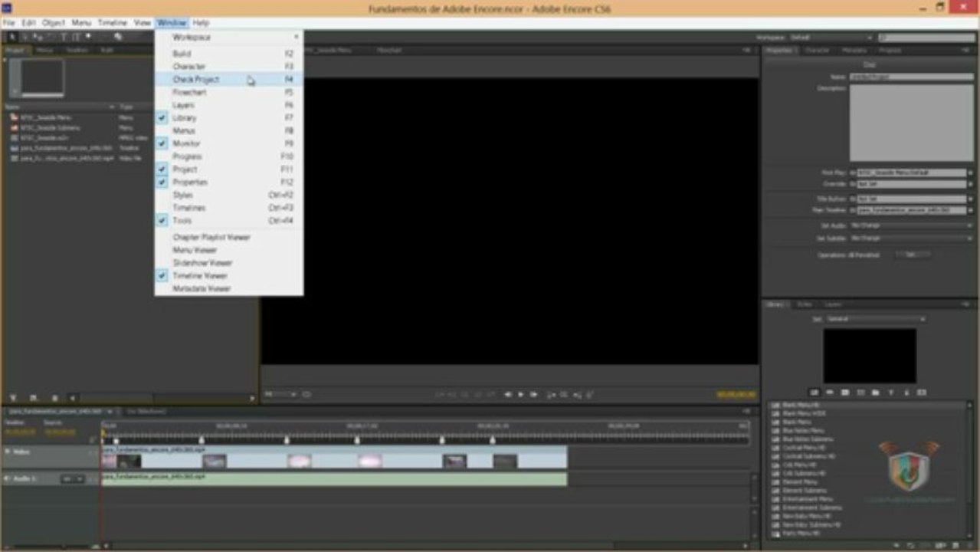
Task: Toggle the checked Tools entry in Window menu
Action: (x=228, y=221)
